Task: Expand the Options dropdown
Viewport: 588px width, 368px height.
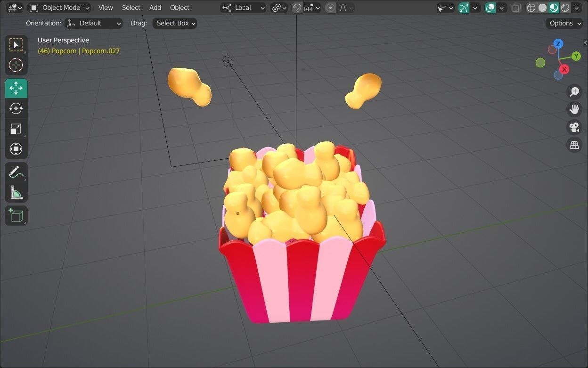Action: point(564,23)
